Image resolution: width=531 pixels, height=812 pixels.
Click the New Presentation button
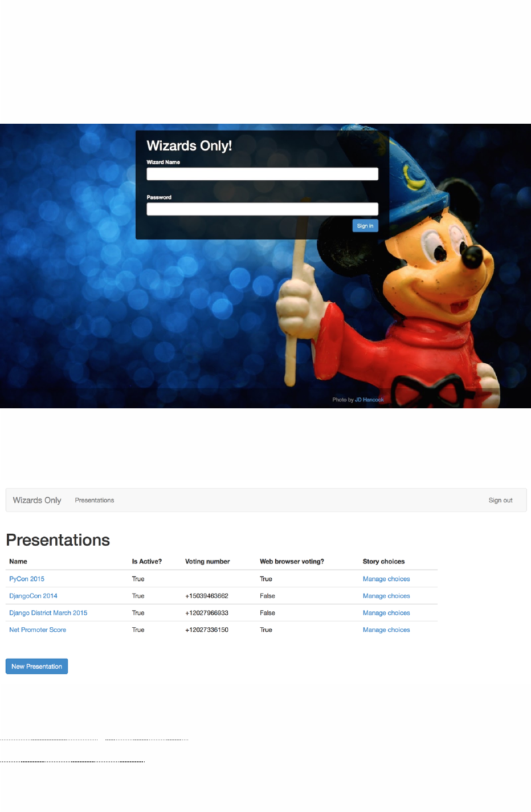(36, 666)
